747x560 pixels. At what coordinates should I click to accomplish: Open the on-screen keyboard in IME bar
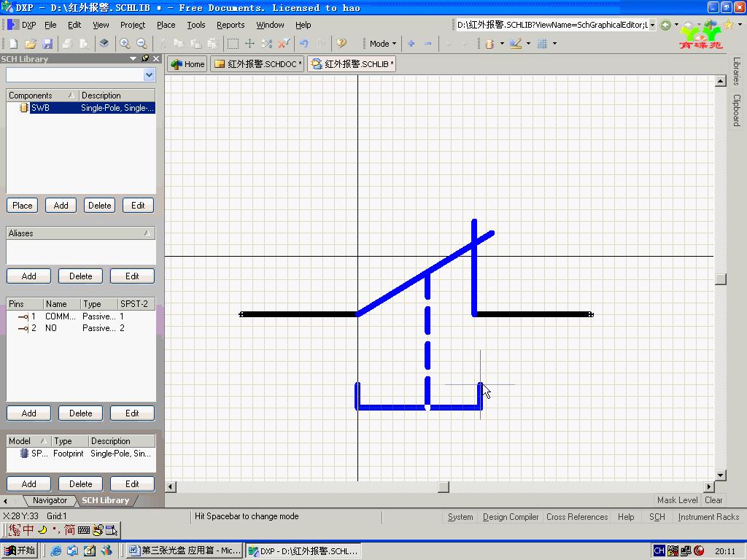[84, 530]
